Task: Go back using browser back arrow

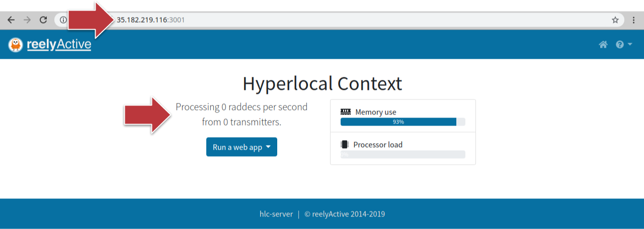Action: (11, 20)
